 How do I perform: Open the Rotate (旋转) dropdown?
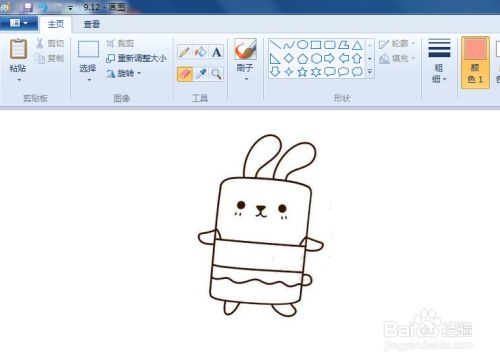pyautogui.click(x=124, y=73)
